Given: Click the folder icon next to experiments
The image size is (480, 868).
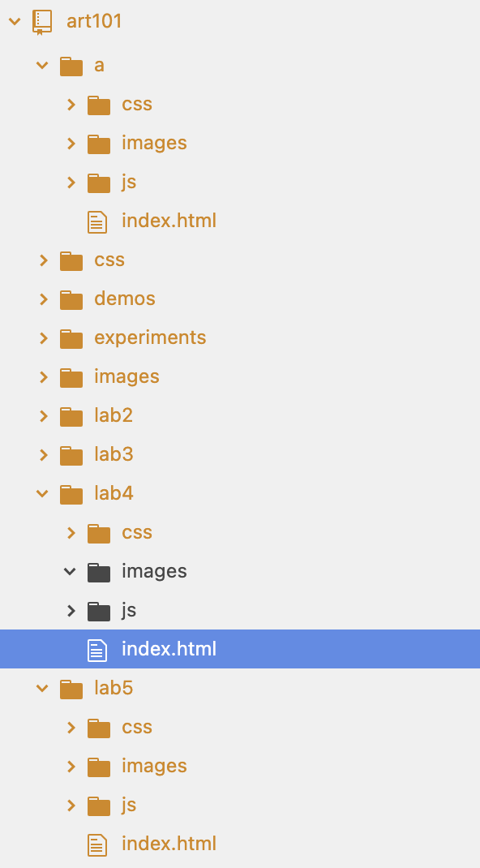Looking at the screenshot, I should tap(71, 338).
